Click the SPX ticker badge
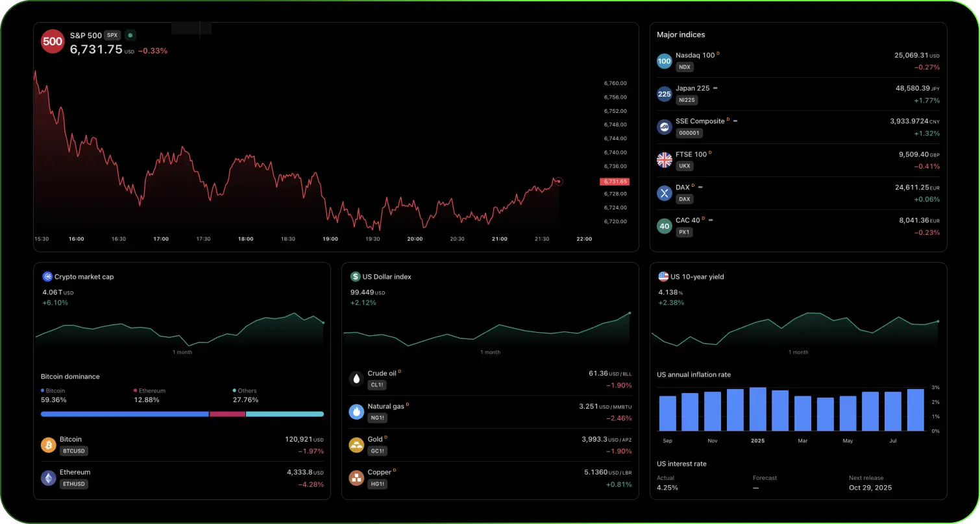The width and height of the screenshot is (980, 524). 112,36
